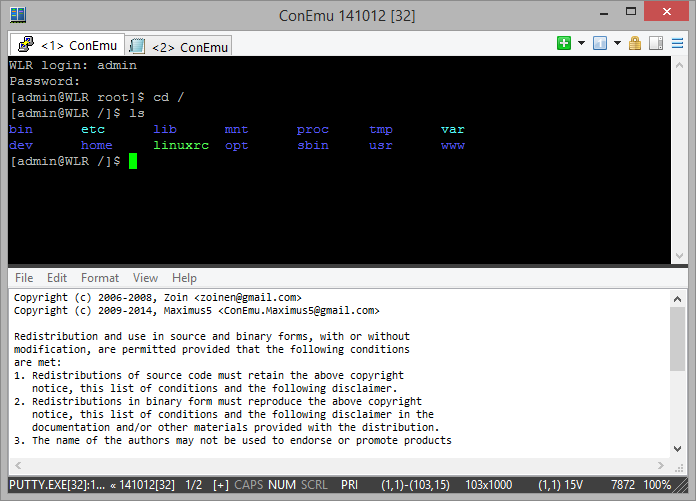Switch to the <1> ConEmu tab
This screenshot has height=501, width=696.
click(68, 45)
